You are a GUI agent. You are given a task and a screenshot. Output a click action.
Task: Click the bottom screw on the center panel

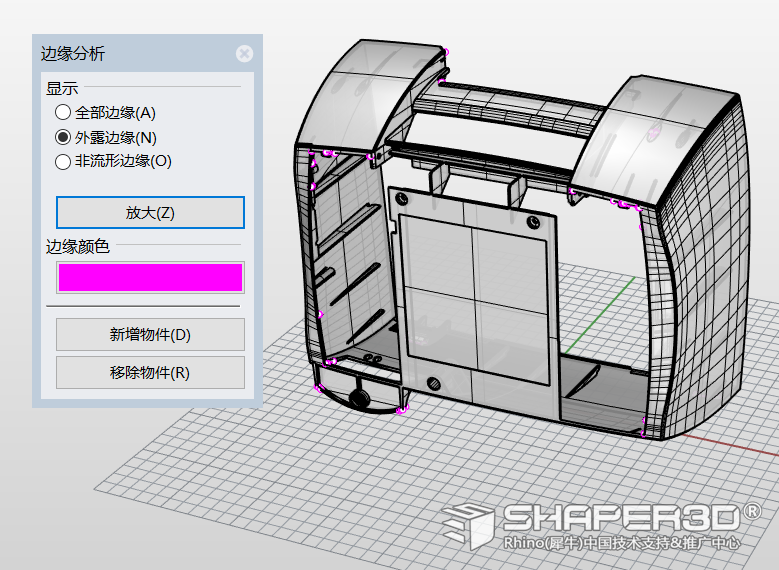[x=434, y=383]
